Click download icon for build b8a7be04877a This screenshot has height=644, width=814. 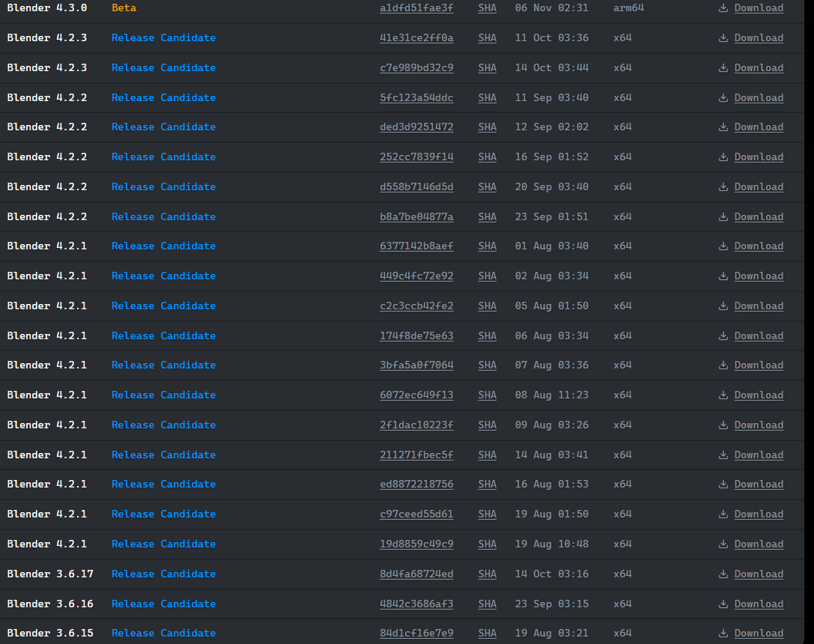click(723, 217)
